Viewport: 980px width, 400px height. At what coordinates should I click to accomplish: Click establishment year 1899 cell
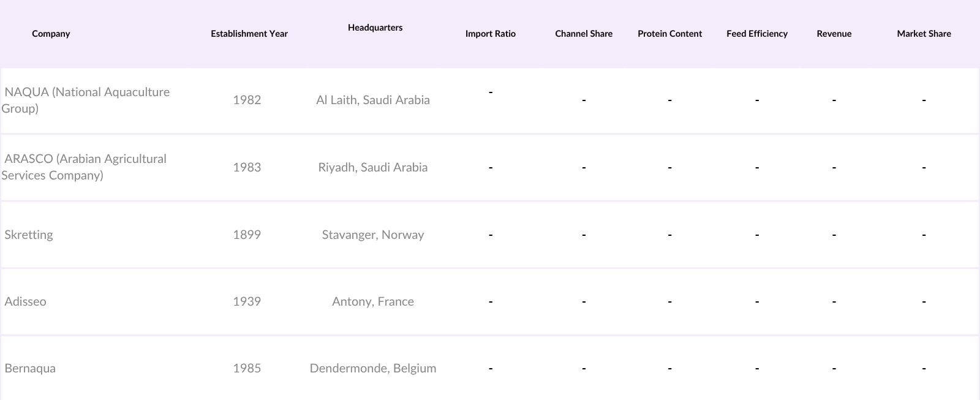[247, 235]
